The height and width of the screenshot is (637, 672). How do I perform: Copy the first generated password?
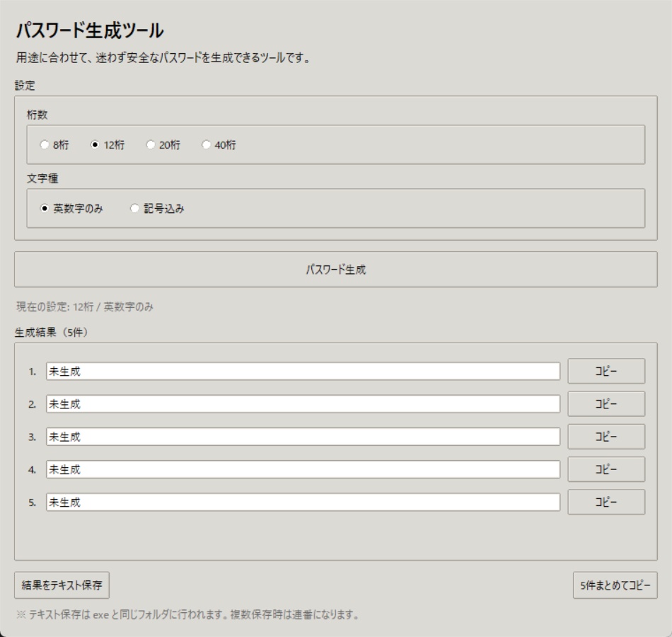607,369
